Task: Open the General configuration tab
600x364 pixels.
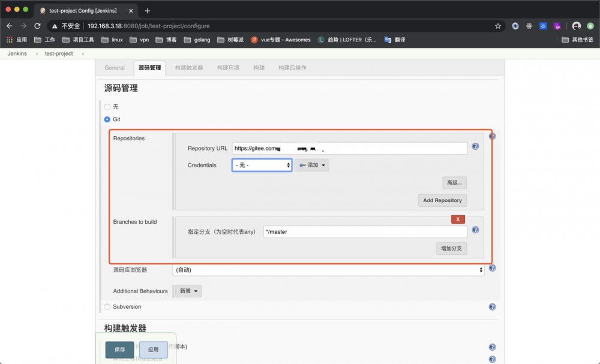Action: coord(114,68)
